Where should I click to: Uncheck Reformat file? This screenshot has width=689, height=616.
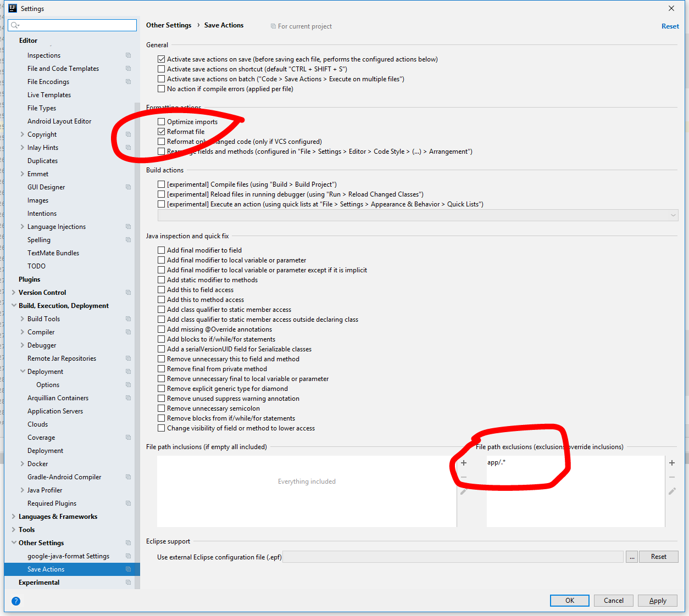[x=162, y=131]
